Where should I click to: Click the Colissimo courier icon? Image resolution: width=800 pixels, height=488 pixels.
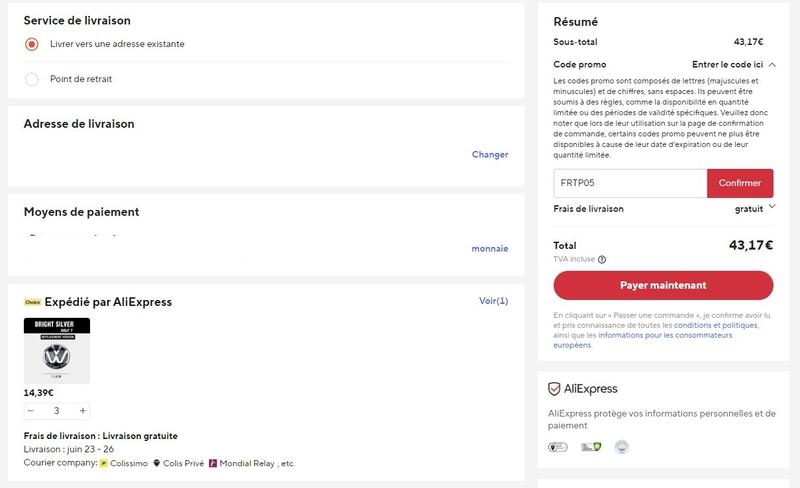(x=104, y=463)
